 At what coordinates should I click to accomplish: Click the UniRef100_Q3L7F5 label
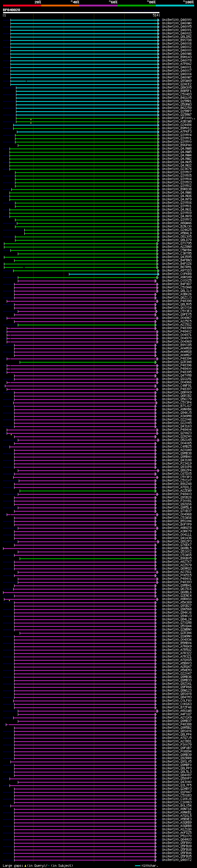177,785
